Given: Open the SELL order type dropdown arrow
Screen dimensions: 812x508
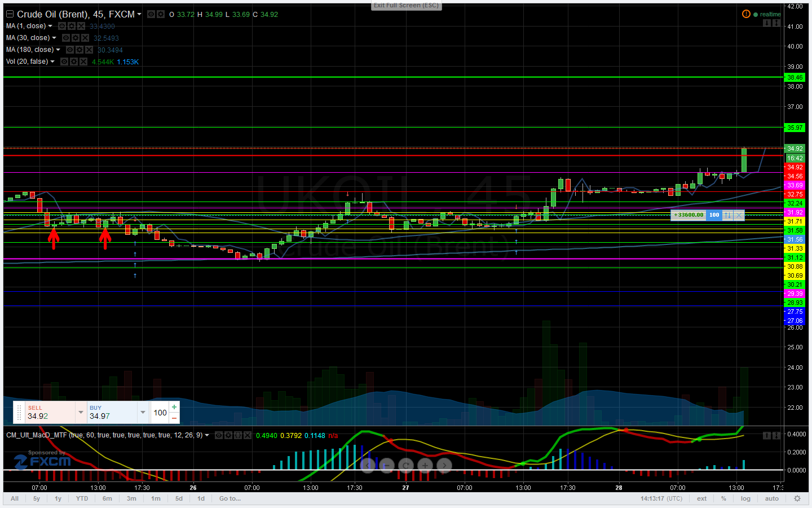Looking at the screenshot, I should [x=81, y=413].
